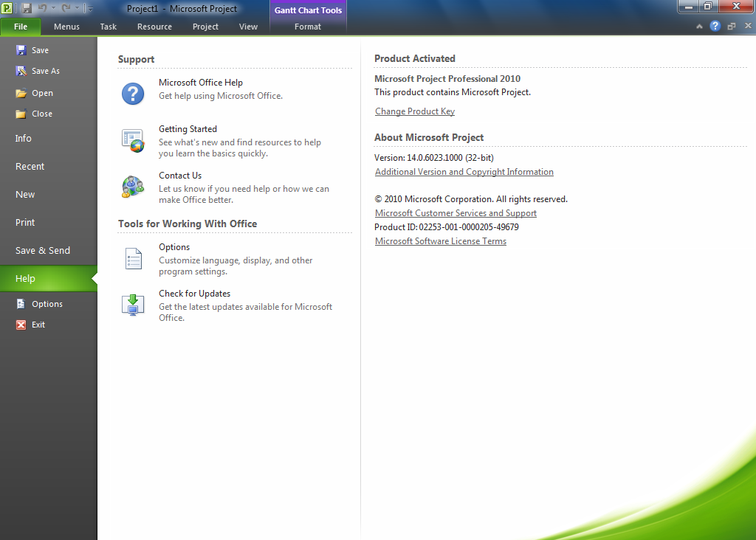This screenshot has height=540, width=756.
Task: Click the Options icon in the sidebar
Action: pyautogui.click(x=21, y=303)
